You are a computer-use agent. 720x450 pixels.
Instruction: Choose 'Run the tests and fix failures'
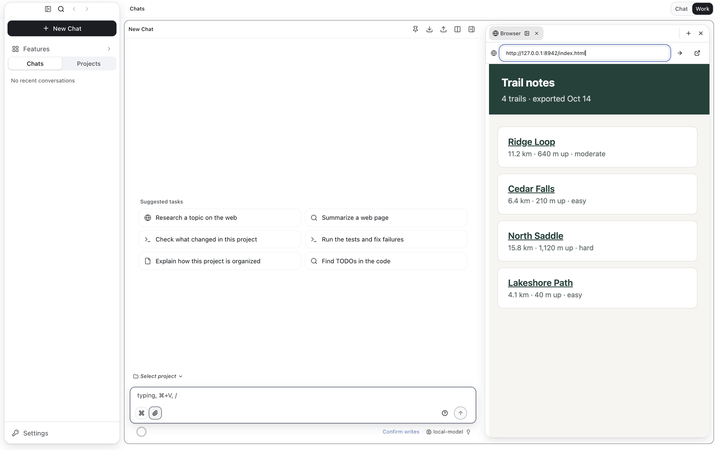pyautogui.click(x=386, y=239)
